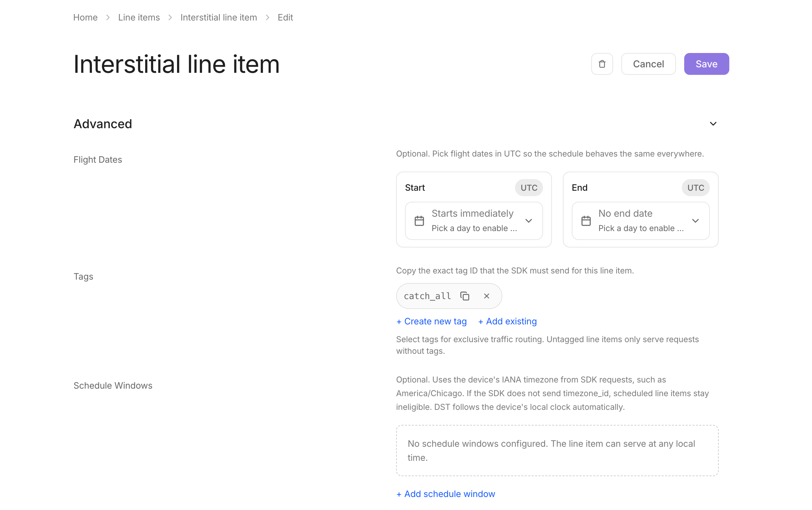
Task: Click the empty schedule windows box
Action: click(x=557, y=451)
